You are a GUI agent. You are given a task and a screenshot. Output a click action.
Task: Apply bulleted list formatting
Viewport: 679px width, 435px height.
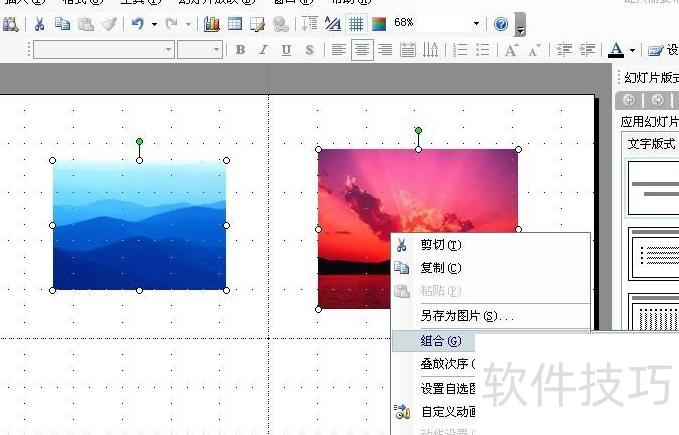482,50
